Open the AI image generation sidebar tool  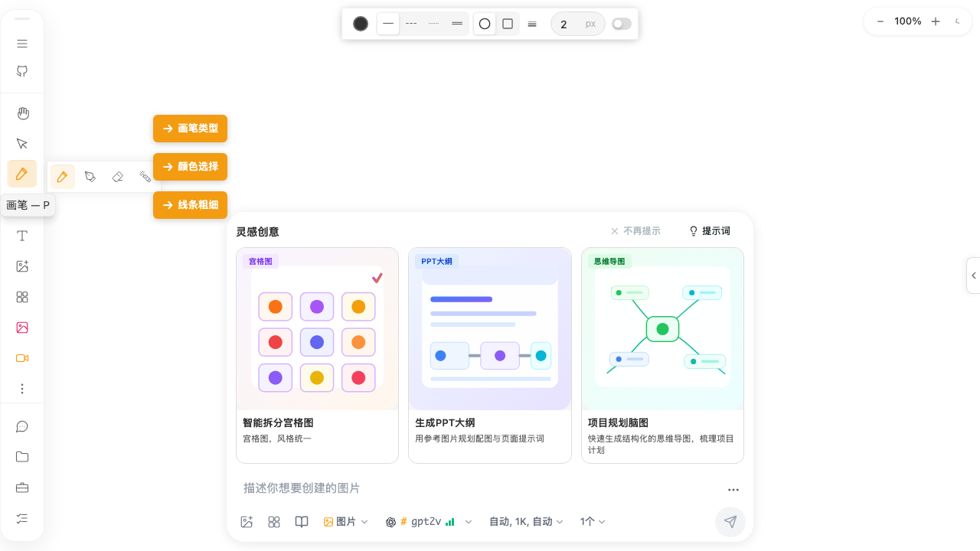(22, 266)
